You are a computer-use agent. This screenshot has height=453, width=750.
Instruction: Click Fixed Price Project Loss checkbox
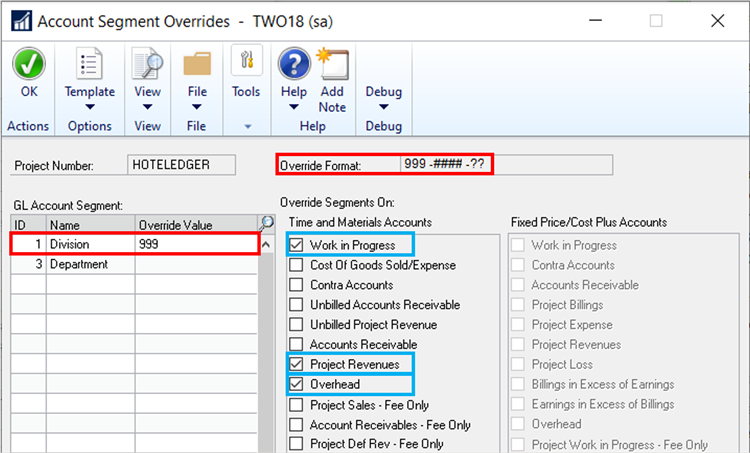click(518, 364)
